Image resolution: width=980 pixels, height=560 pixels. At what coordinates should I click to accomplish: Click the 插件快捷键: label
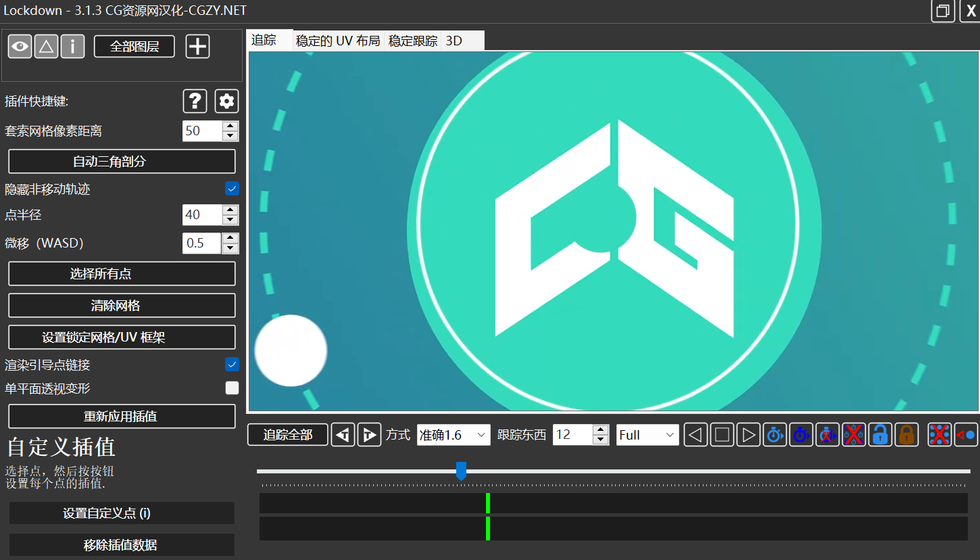[37, 101]
